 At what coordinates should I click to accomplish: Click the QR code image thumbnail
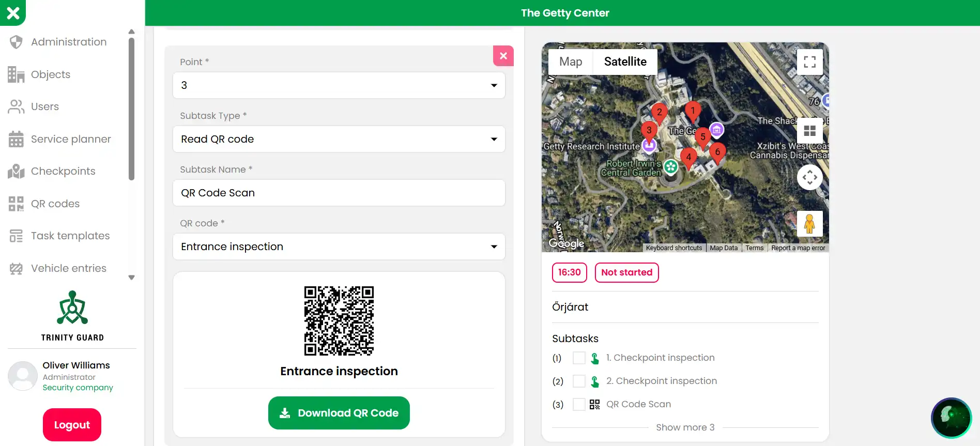point(339,321)
